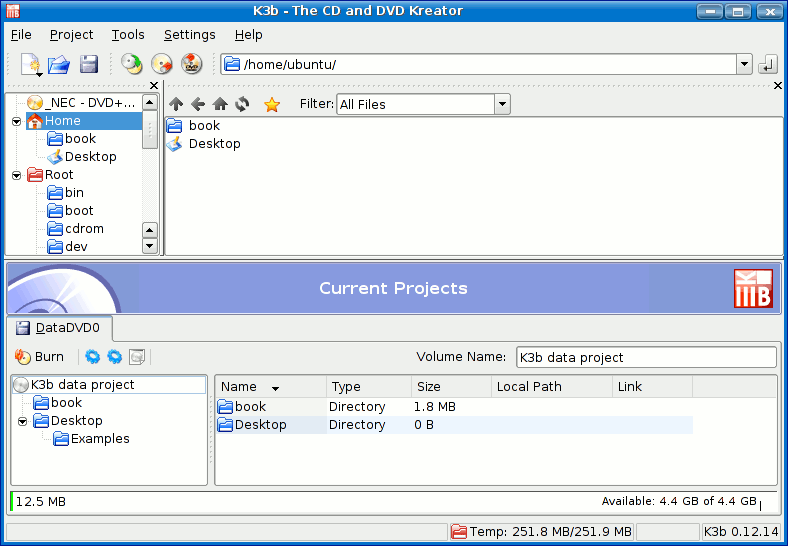Click the Home directory icon in browser toolbar
The height and width of the screenshot is (546, 788).
220,104
